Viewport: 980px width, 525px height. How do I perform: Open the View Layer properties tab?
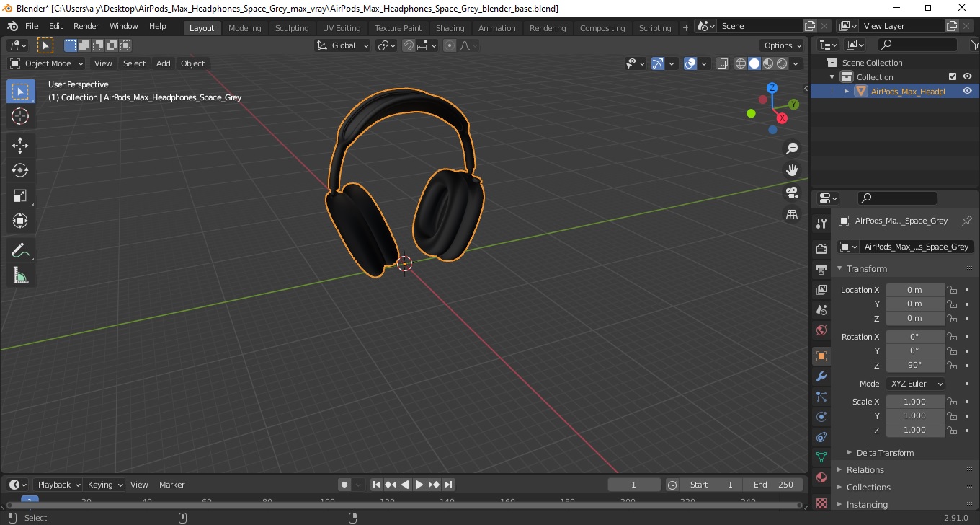(821, 289)
